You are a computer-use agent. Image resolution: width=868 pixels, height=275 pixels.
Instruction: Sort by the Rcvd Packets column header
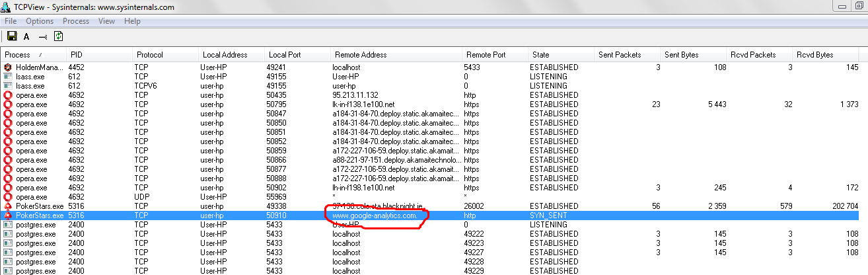pyautogui.click(x=760, y=55)
